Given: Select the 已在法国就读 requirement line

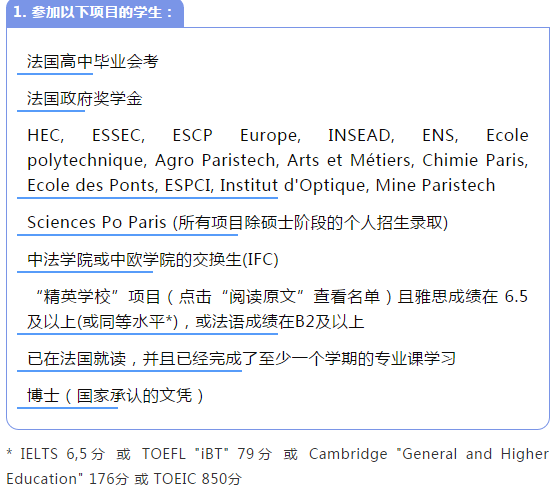Looking at the screenshot, I should [241, 359].
